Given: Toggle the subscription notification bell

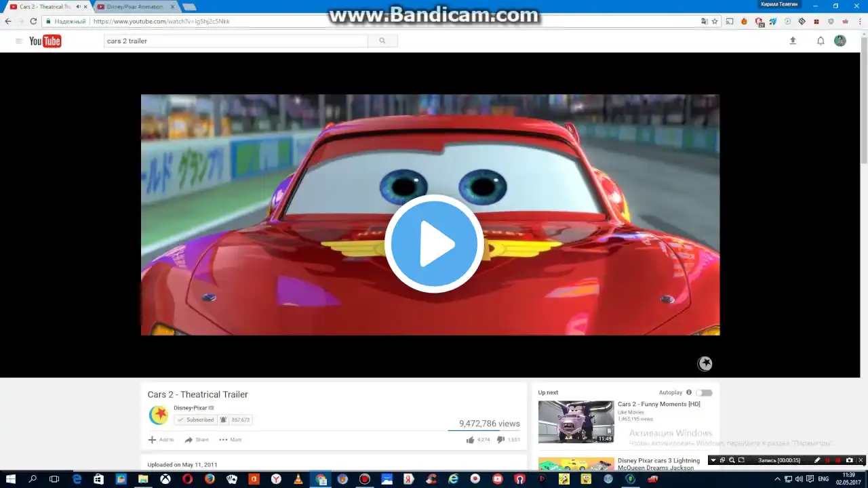Looking at the screenshot, I should point(223,420).
